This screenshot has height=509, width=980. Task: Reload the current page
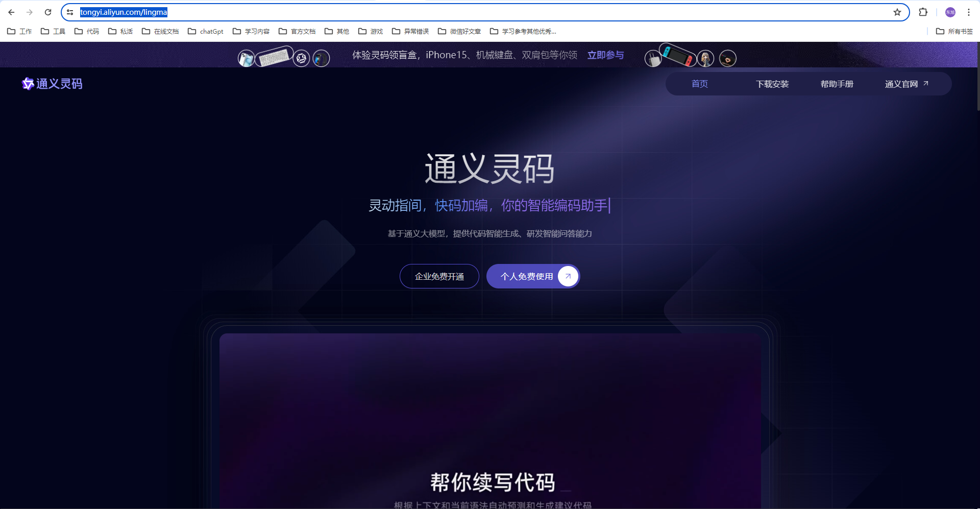click(48, 12)
